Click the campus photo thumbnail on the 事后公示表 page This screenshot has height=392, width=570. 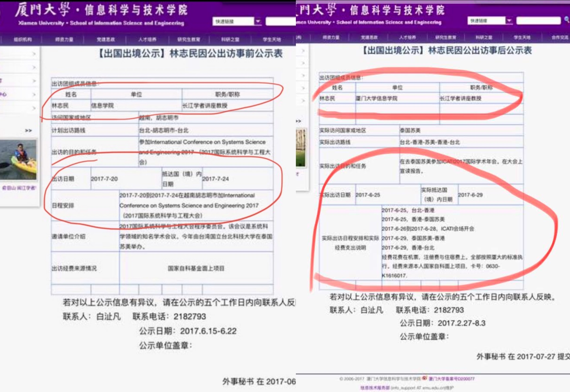pyautogui.click(x=301, y=148)
